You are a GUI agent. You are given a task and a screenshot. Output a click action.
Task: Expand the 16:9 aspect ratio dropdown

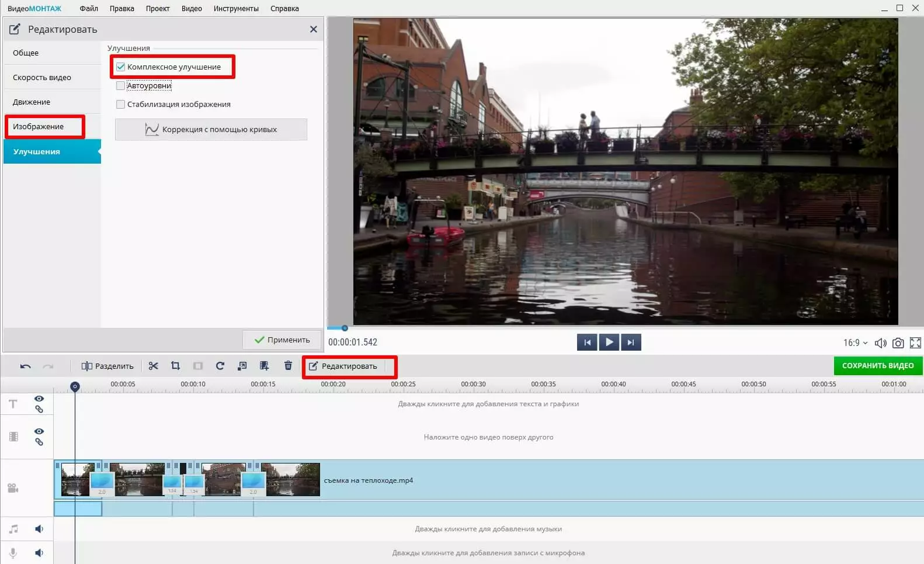click(855, 343)
